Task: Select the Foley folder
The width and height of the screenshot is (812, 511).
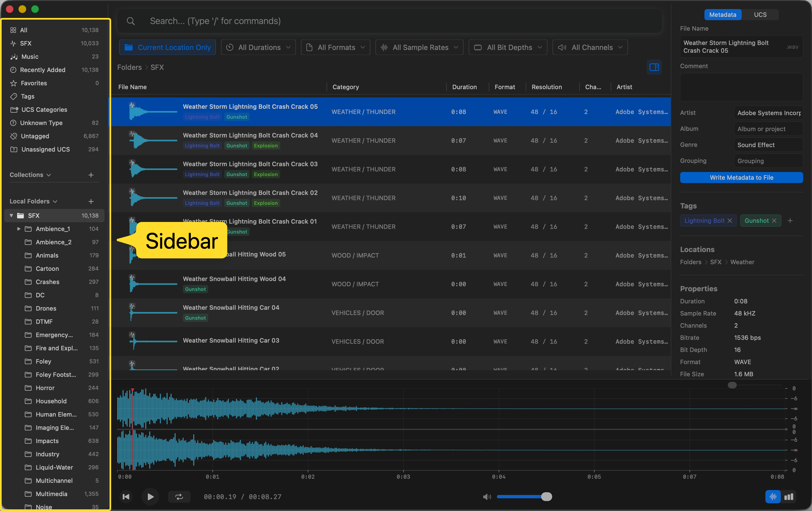Action: pos(54,361)
